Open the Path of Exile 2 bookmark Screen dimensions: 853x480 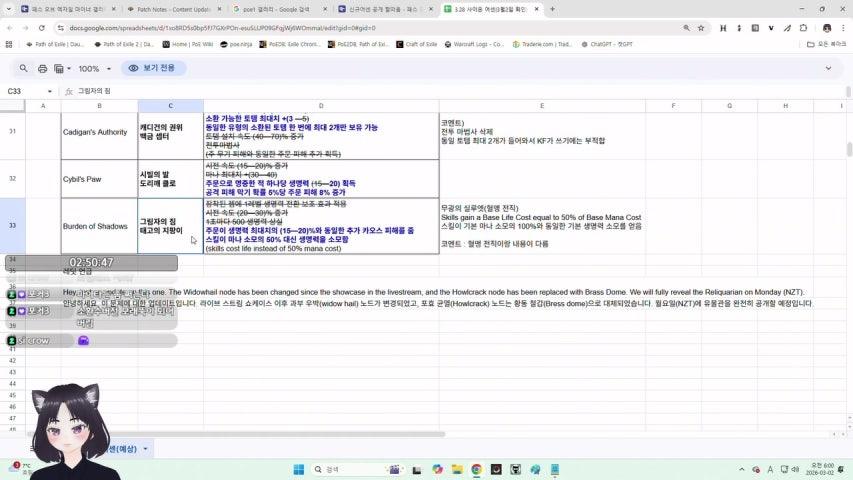[x=124, y=45]
